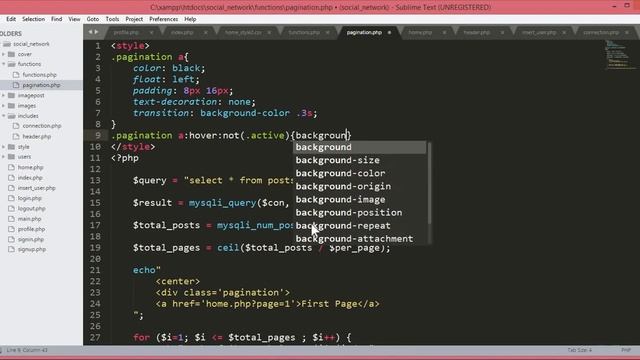Click the functions folder icon
Viewport: 640px width, 360px height.
point(11,64)
